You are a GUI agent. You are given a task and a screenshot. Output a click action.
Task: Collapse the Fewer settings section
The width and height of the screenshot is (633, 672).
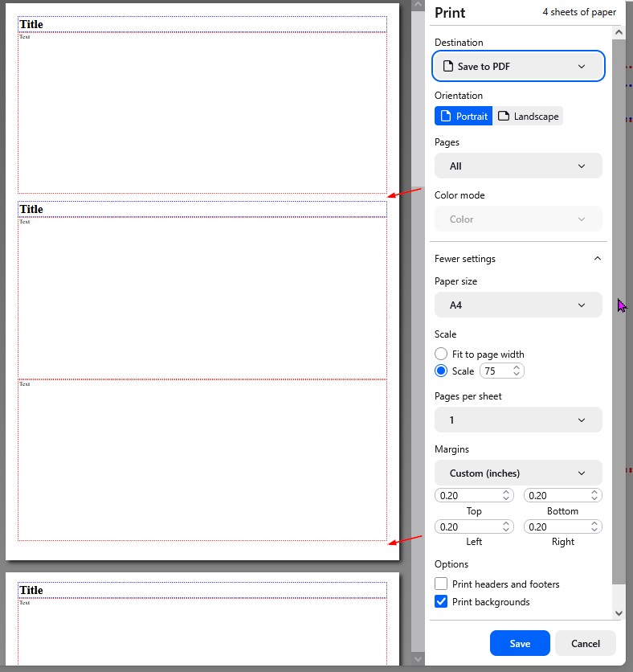pos(518,258)
